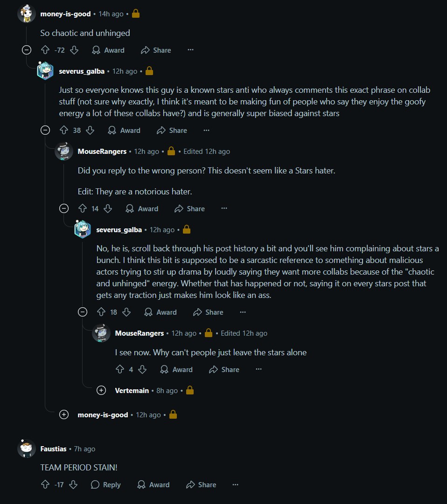Expand the collapsed Vertemain comment
447x504 pixels.
click(101, 390)
